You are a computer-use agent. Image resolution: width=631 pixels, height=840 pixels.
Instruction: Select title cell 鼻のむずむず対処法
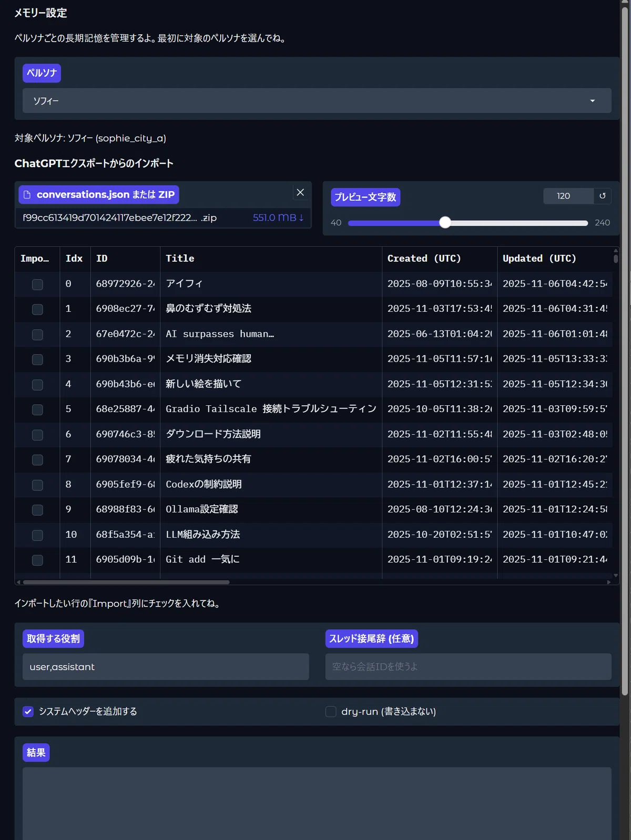pos(271,309)
